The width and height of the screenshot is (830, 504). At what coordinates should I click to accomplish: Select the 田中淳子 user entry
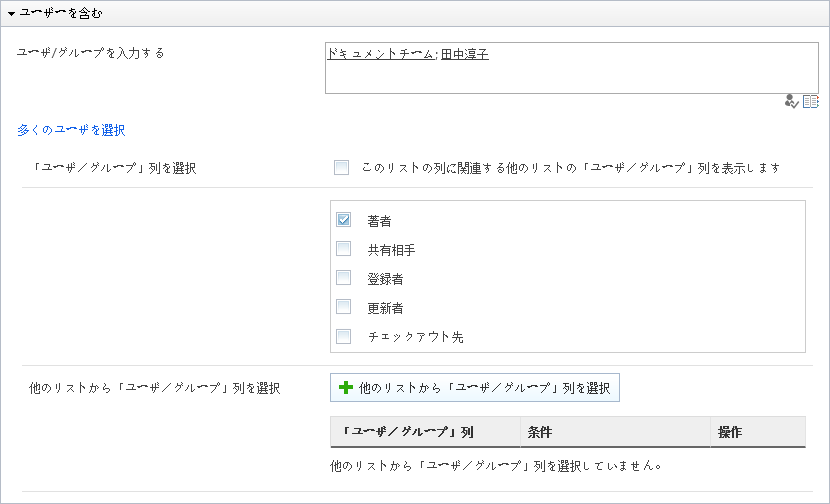point(465,53)
